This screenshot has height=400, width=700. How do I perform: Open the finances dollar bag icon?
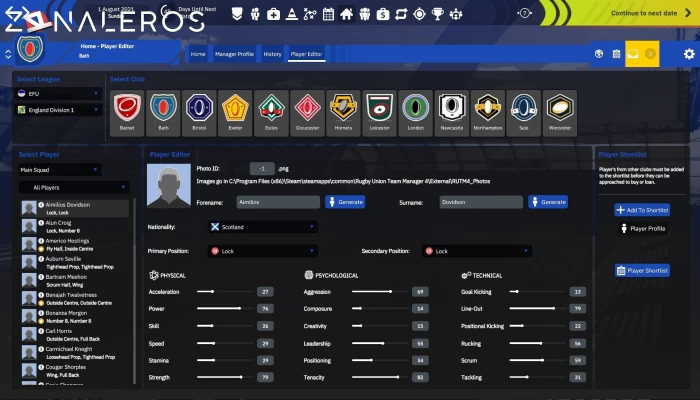pyautogui.click(x=383, y=14)
